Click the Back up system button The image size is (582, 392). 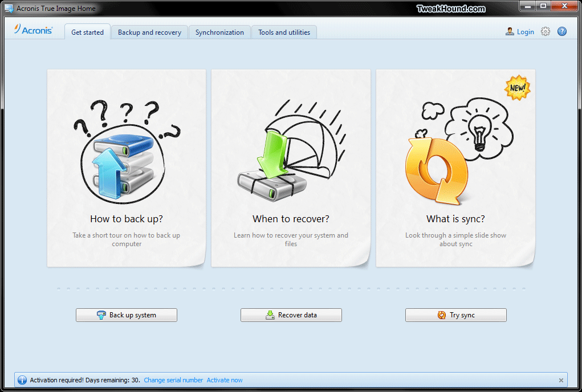click(127, 315)
